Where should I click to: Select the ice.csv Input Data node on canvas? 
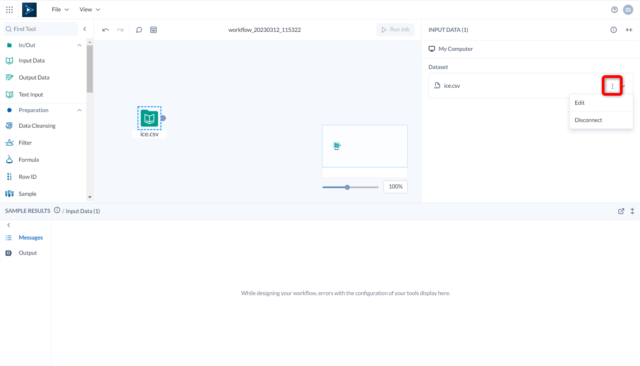click(149, 118)
